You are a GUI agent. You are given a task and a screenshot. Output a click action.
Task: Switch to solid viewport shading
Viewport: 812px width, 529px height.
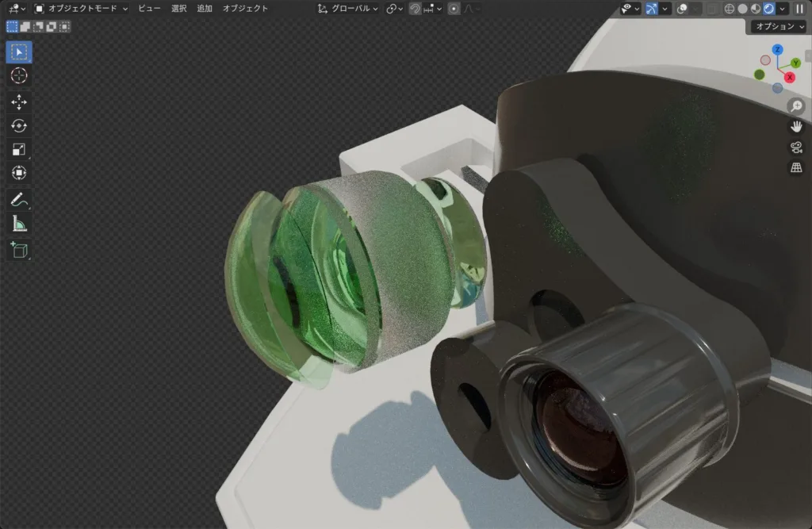click(742, 9)
